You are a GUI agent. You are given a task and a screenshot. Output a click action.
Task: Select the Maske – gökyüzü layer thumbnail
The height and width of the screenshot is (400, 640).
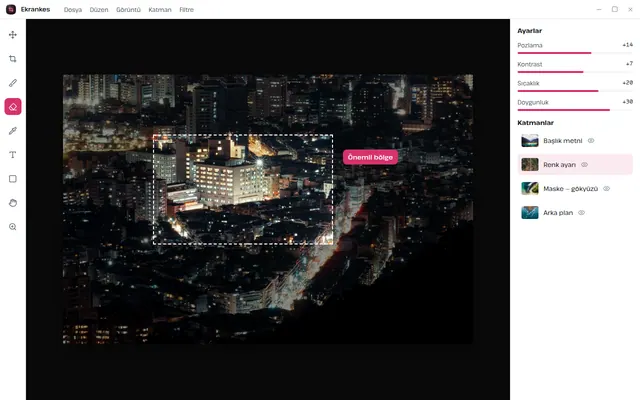click(x=530, y=189)
